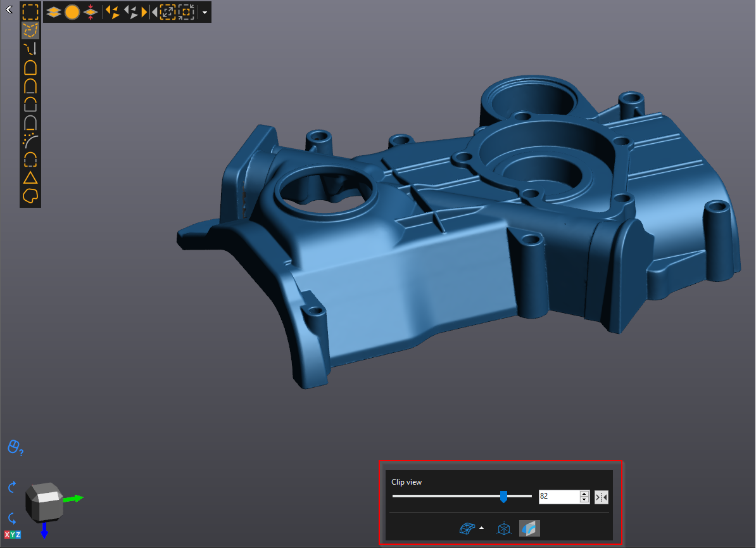Screen dimensions: 756x548
Task: Rotate view clockwise with the upper arrow
Action: click(12, 487)
